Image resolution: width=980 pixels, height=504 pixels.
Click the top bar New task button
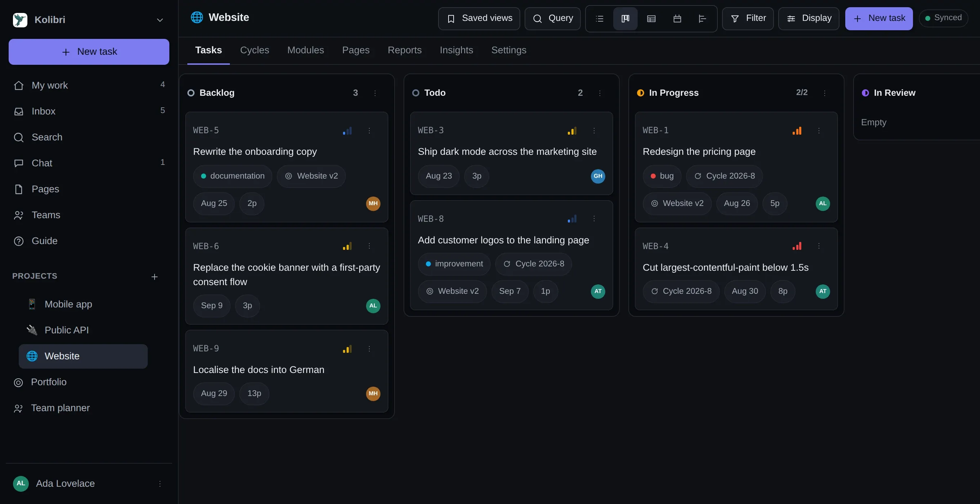tap(879, 19)
